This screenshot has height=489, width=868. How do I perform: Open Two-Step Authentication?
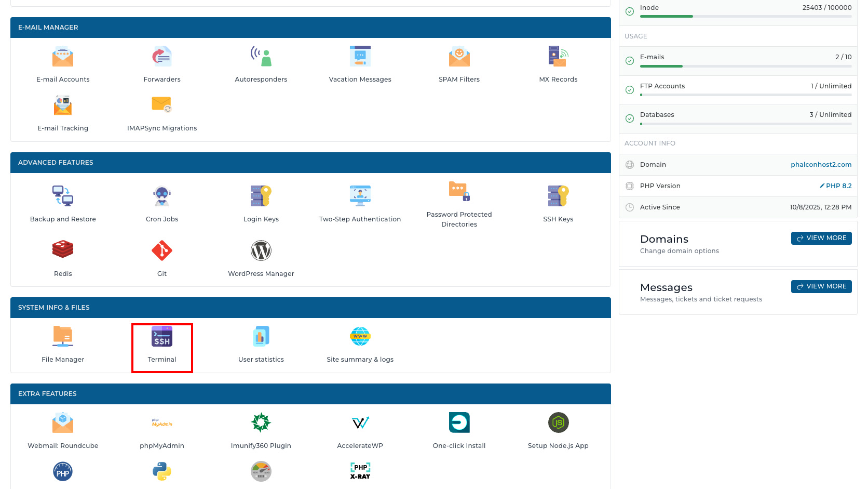360,205
